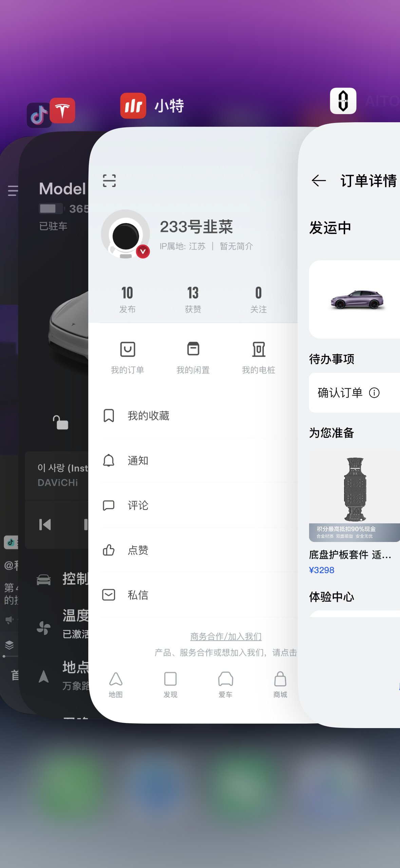Open the 点赞 likes row
This screenshot has width=400, height=868.
(x=193, y=550)
